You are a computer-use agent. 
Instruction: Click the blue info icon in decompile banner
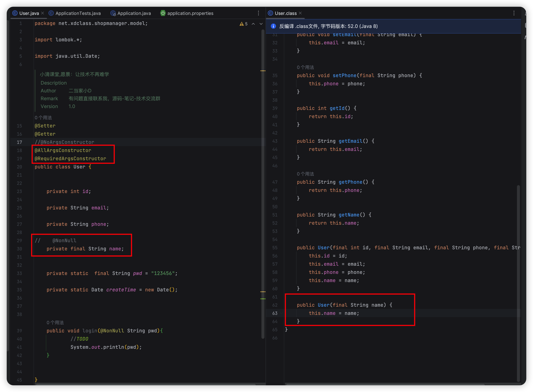click(273, 26)
